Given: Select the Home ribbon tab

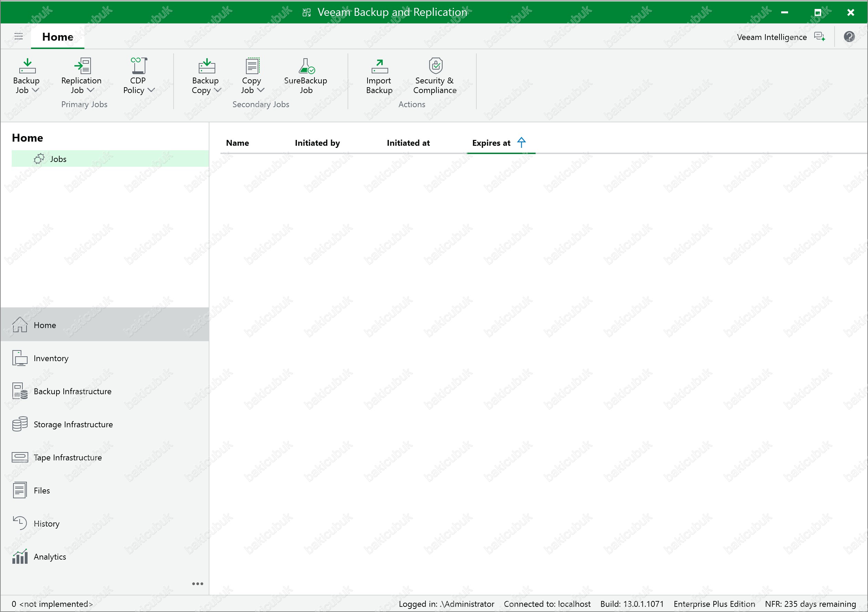Looking at the screenshot, I should (58, 37).
